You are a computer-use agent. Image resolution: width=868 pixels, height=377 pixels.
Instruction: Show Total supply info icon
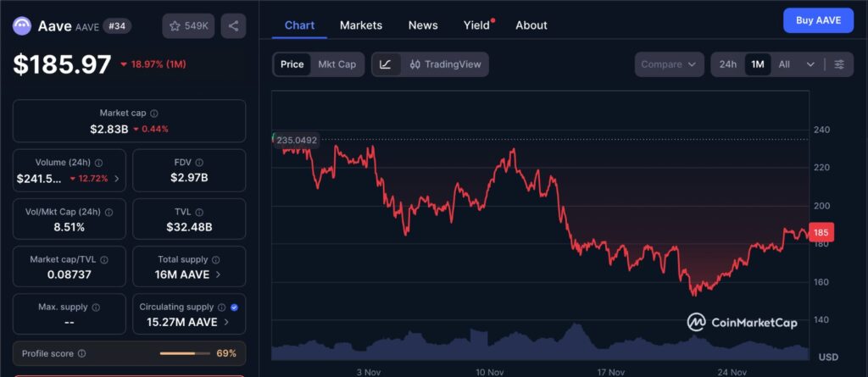(x=216, y=259)
